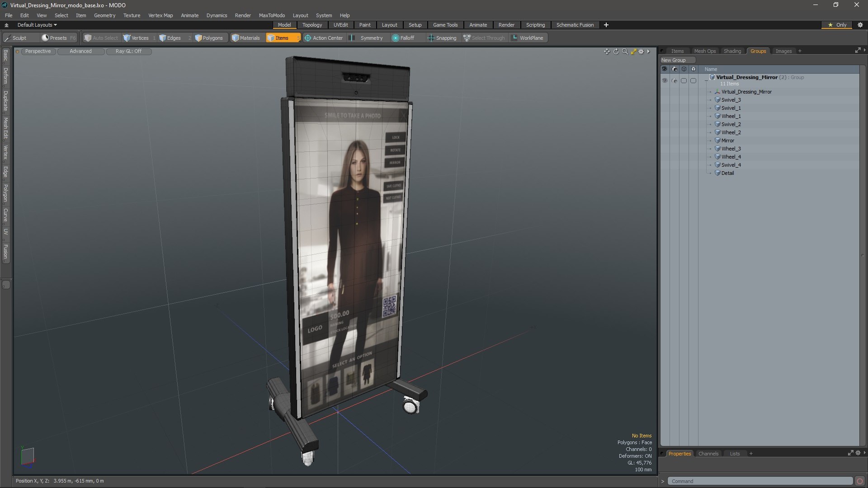868x488 pixels.
Task: Open the Geometry menu
Action: coord(104,15)
